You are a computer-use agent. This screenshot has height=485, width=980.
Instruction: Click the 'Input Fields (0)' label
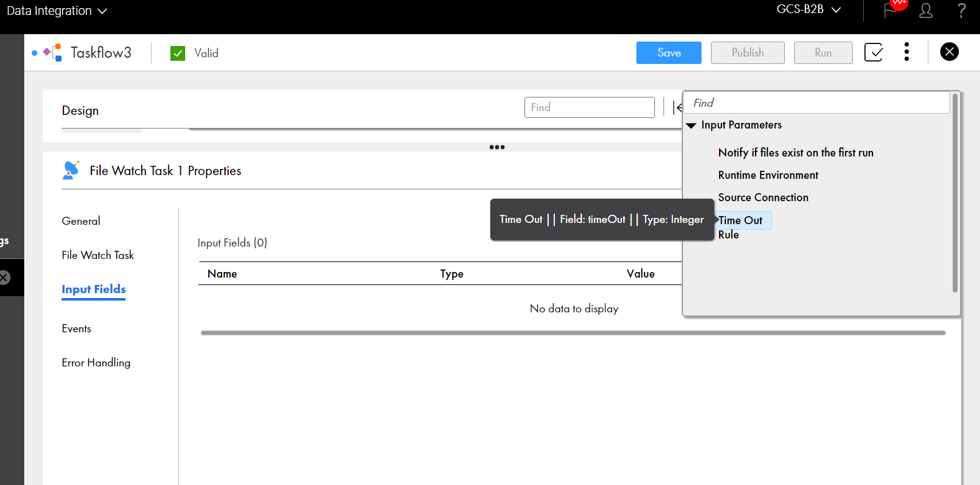pyautogui.click(x=232, y=243)
